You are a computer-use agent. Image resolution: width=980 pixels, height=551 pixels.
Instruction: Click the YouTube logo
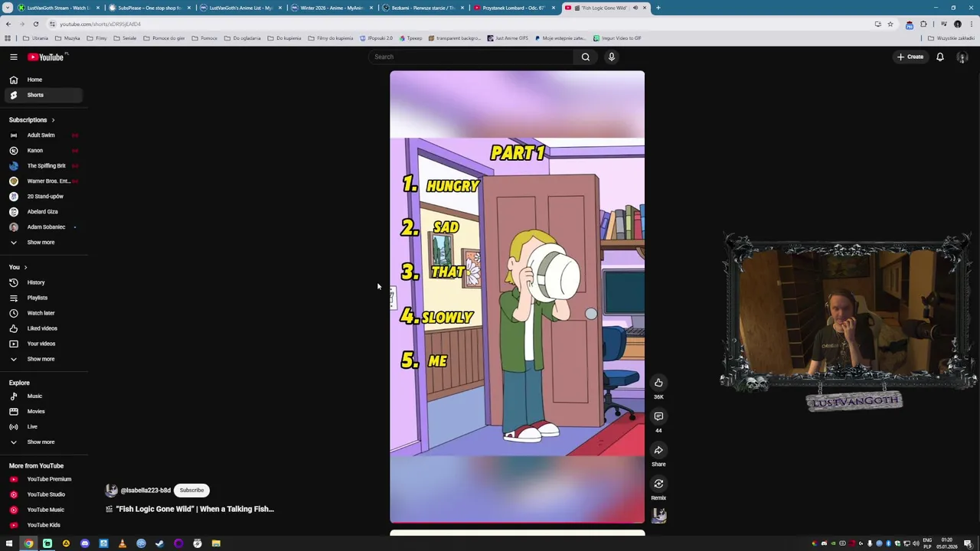46,57
